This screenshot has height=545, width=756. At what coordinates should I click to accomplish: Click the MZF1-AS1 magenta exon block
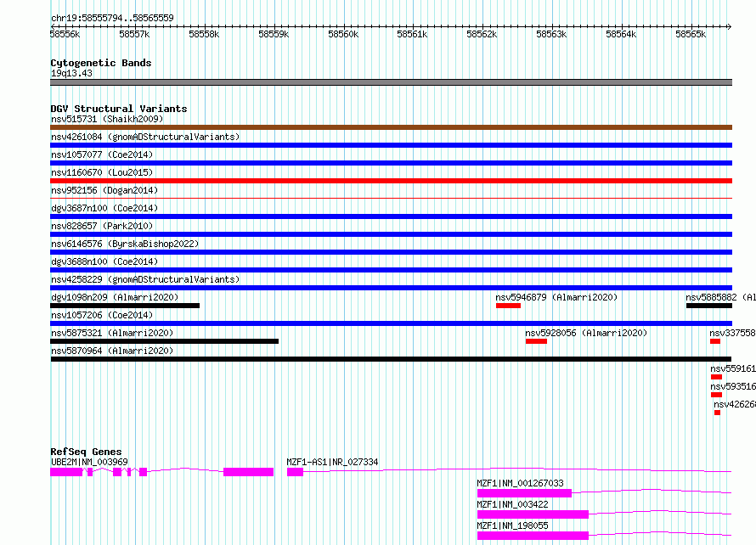(x=295, y=472)
